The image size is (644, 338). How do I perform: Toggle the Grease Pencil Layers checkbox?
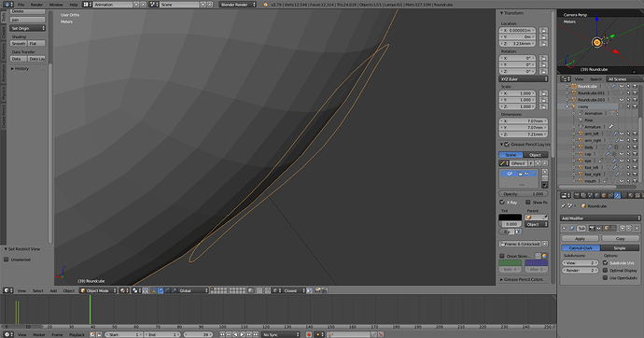click(507, 145)
